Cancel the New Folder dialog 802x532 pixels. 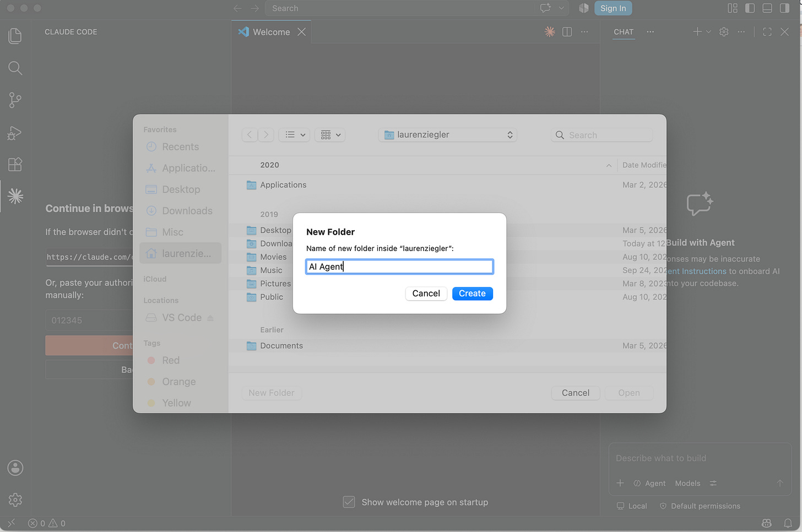click(426, 294)
